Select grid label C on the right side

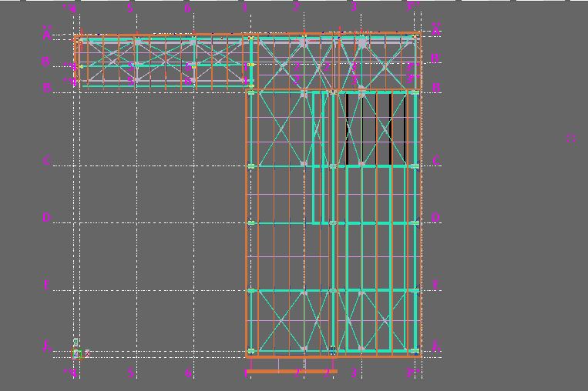(435, 161)
